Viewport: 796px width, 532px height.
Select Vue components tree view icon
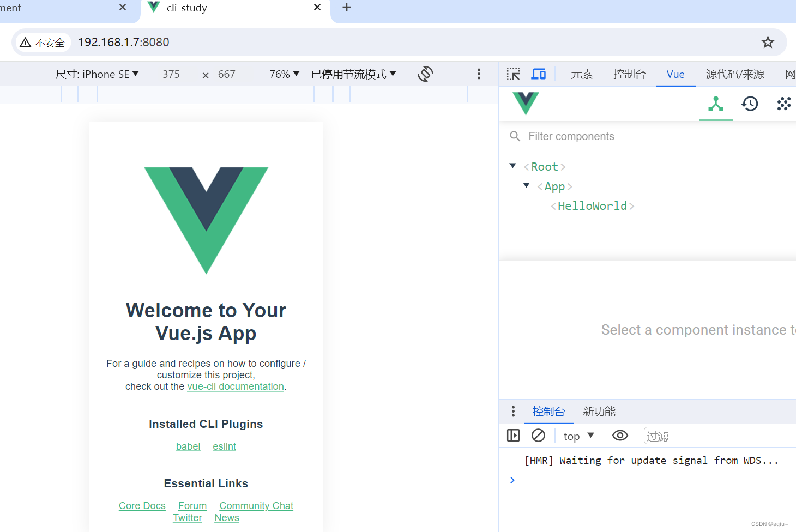coord(716,104)
